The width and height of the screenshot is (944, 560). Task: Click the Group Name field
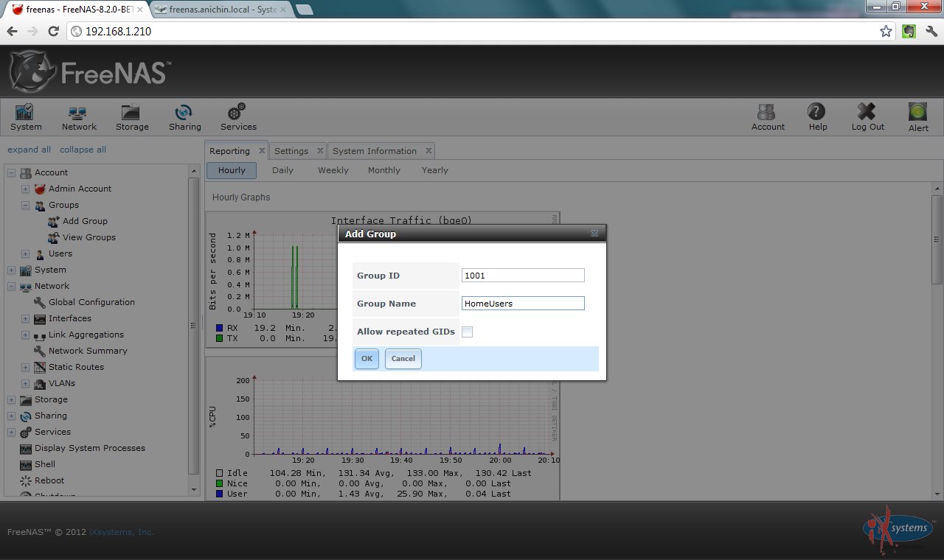pos(523,304)
